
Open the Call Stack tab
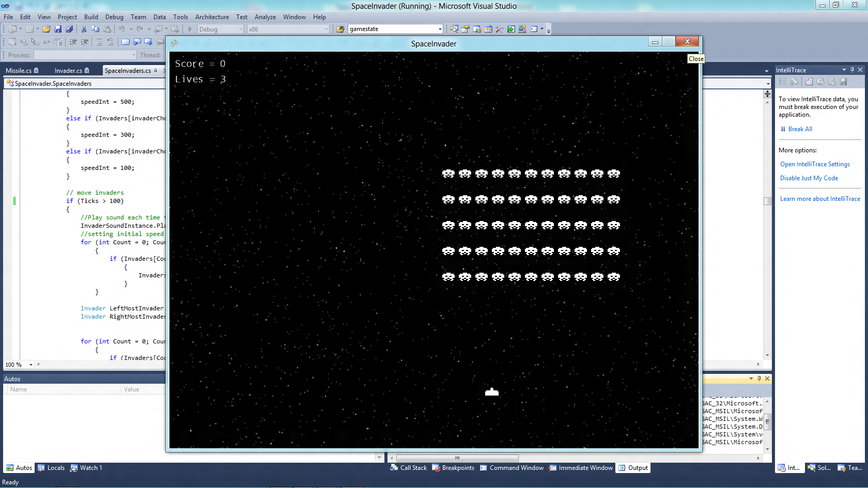coord(409,468)
